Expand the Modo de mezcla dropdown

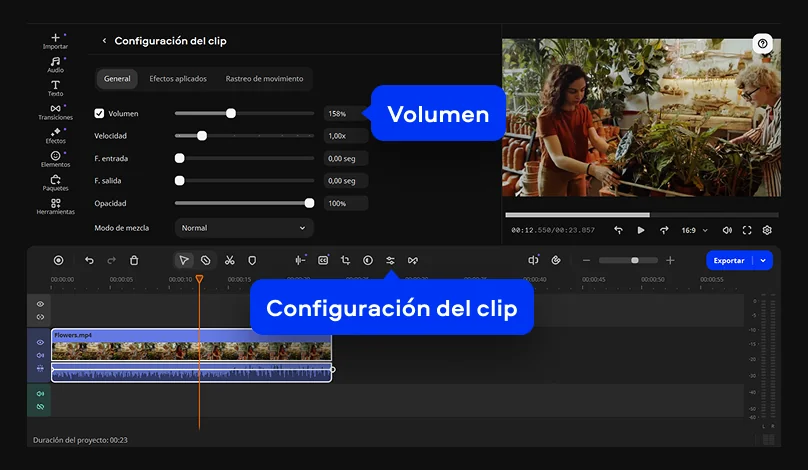coord(244,228)
